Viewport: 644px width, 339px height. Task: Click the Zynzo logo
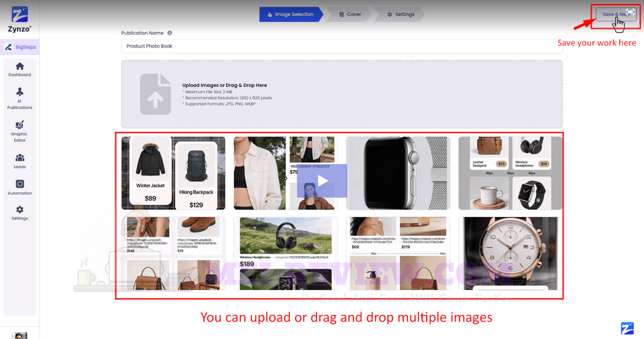(19, 19)
